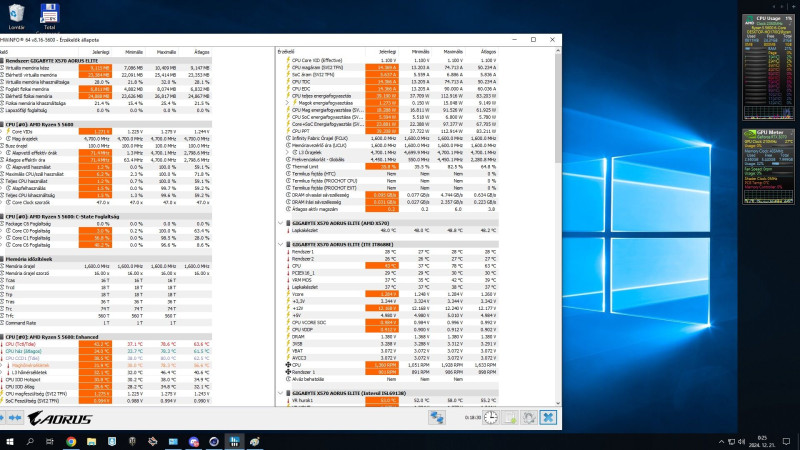Image resolution: width=800 pixels, height=450 pixels.
Task: Click the volume icon in system tray
Action: point(741,441)
